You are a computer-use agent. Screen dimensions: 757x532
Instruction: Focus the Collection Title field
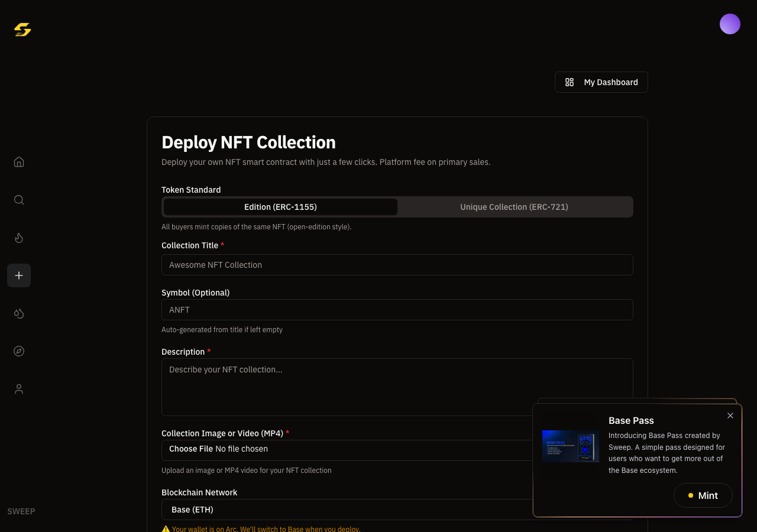pyautogui.click(x=397, y=265)
